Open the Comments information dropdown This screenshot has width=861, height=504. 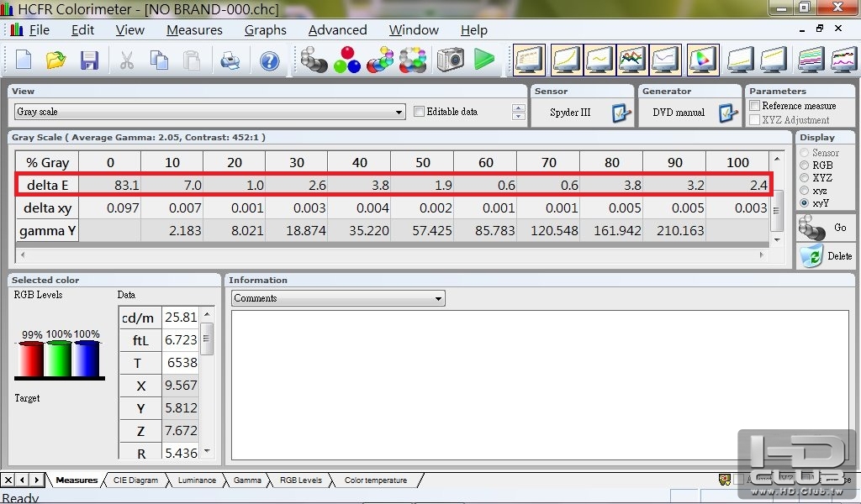coord(338,298)
